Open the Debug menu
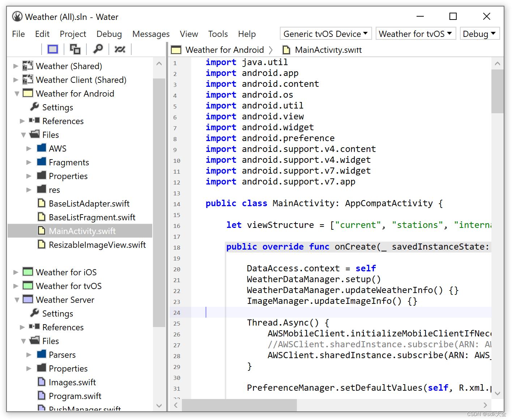This screenshot has width=512, height=420. point(109,34)
